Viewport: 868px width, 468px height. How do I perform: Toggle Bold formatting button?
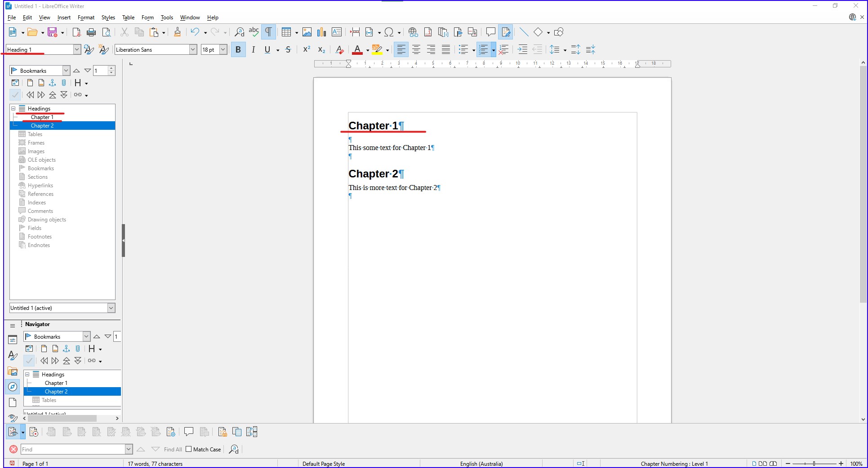pyautogui.click(x=238, y=49)
